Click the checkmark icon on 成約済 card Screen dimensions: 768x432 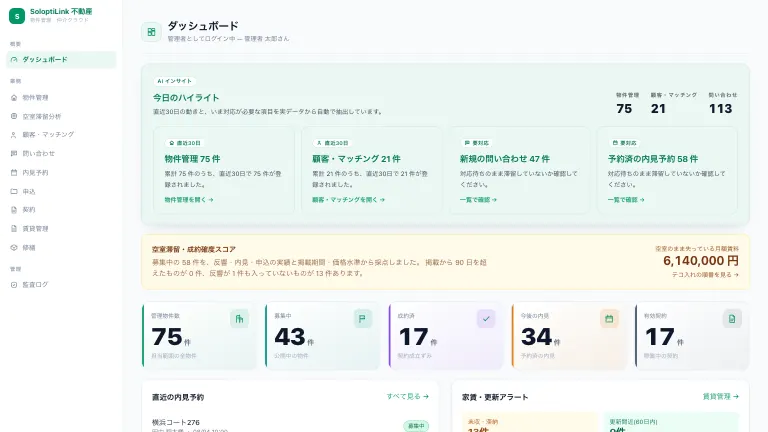coord(486,319)
